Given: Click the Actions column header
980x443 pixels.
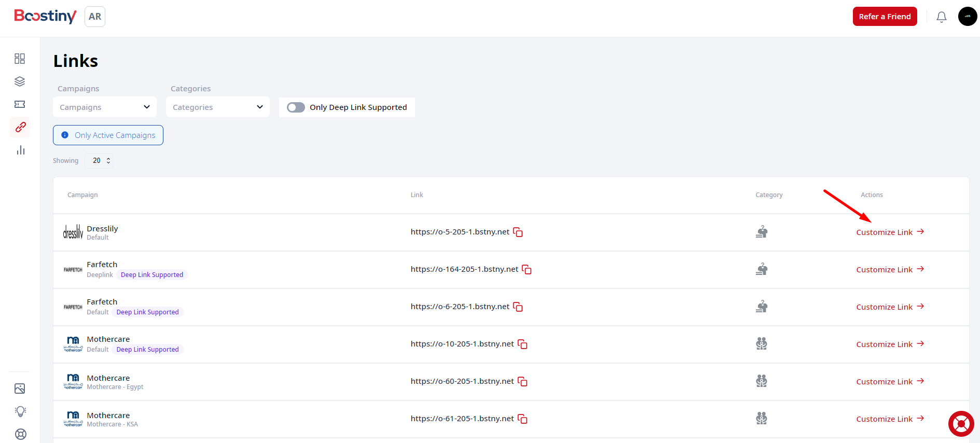Looking at the screenshot, I should click(x=872, y=195).
